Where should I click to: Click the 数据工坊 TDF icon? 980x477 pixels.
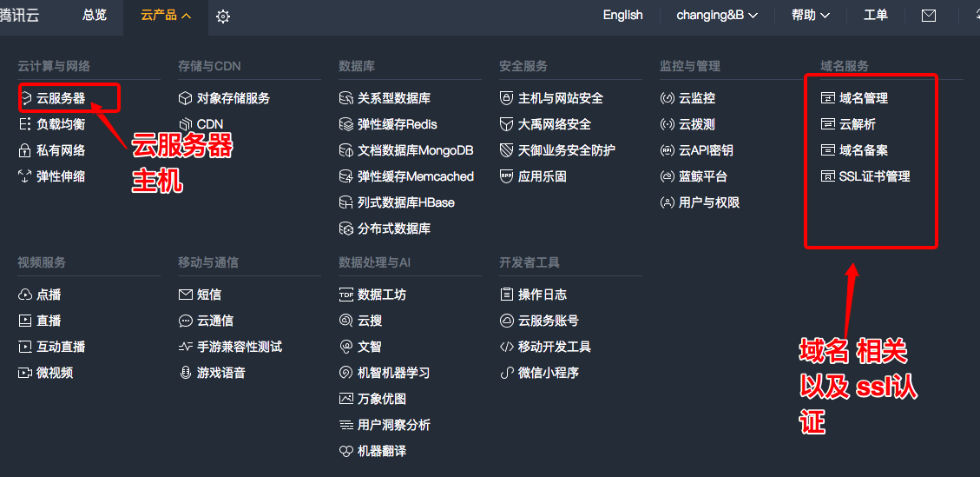tap(345, 295)
